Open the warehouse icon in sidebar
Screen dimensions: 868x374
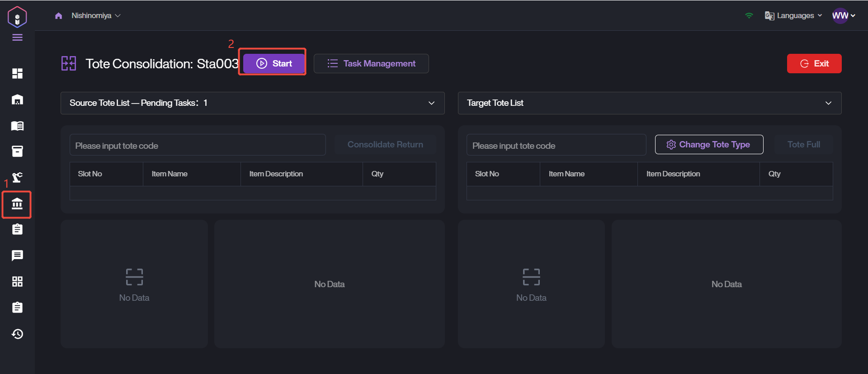click(x=17, y=99)
